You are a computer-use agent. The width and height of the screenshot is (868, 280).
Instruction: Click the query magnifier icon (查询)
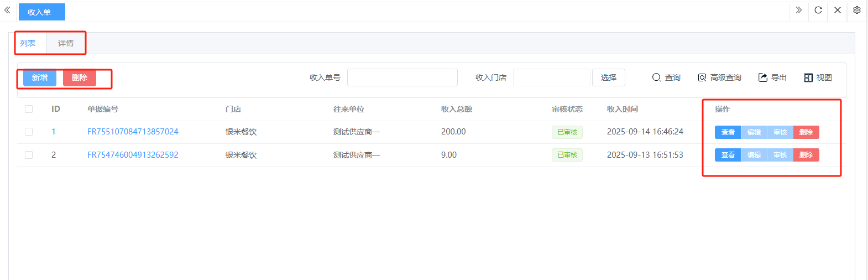[x=656, y=77]
